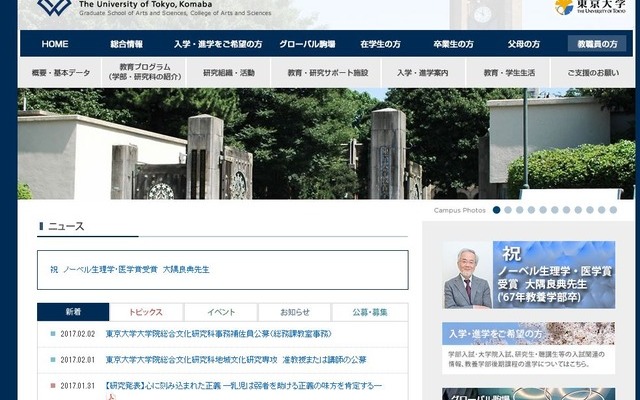Viewport: 640px width, 400px height.
Task: Click the campus gate hero photo
Action: point(326,144)
